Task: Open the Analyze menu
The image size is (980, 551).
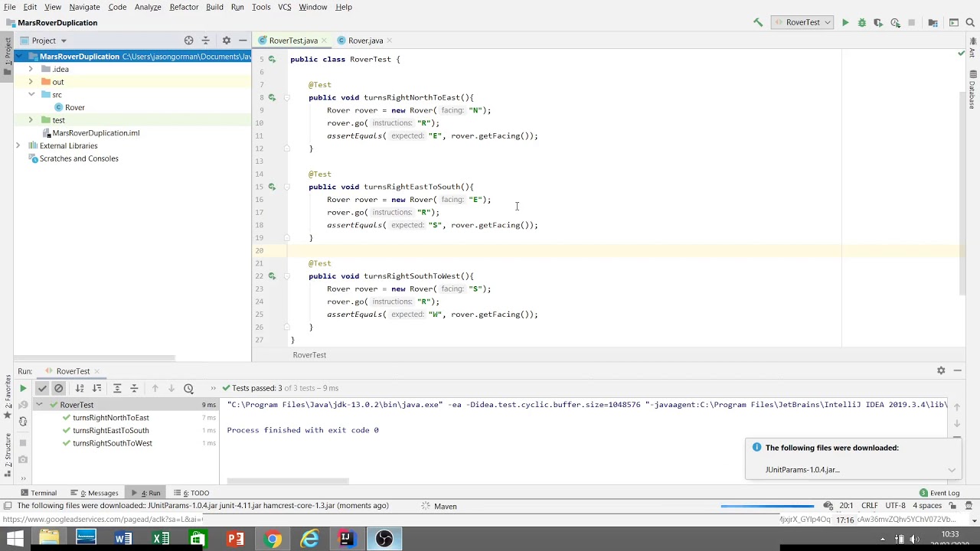Action: tap(148, 7)
